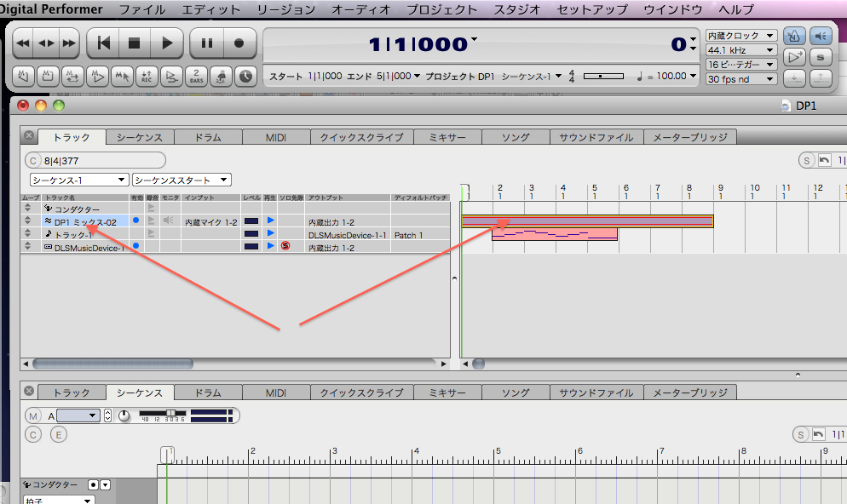Open the シーケンススタート start time dropdown
Viewport: 847px width, 504px height.
[182, 180]
